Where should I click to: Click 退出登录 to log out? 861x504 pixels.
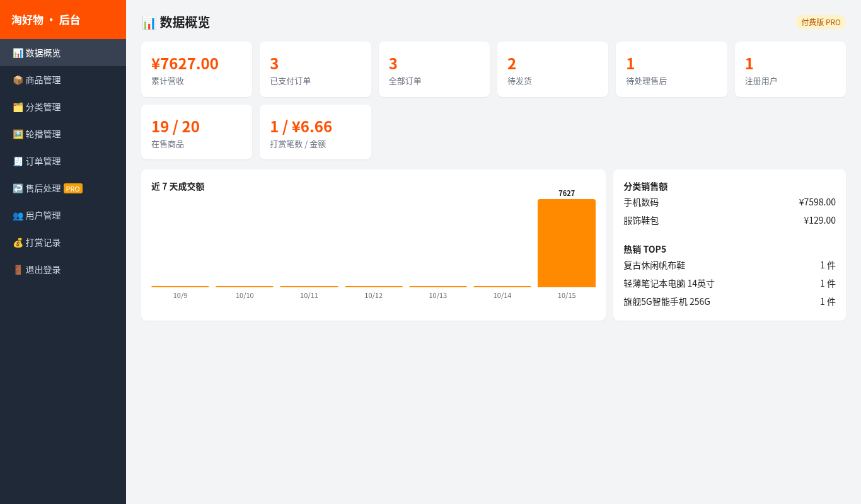(63, 270)
